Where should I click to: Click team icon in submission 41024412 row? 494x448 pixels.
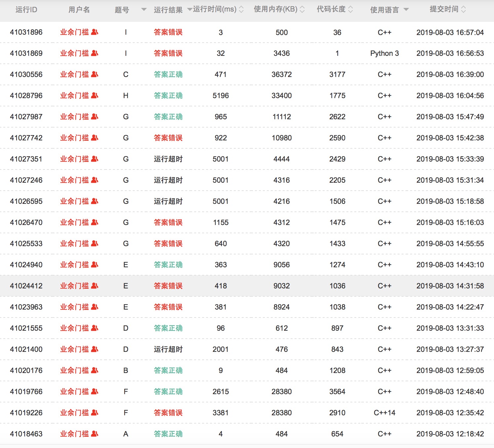(x=94, y=286)
